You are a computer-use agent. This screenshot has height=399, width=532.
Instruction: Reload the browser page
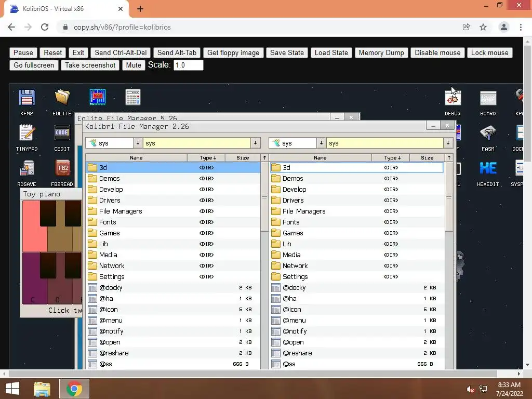coord(45,27)
